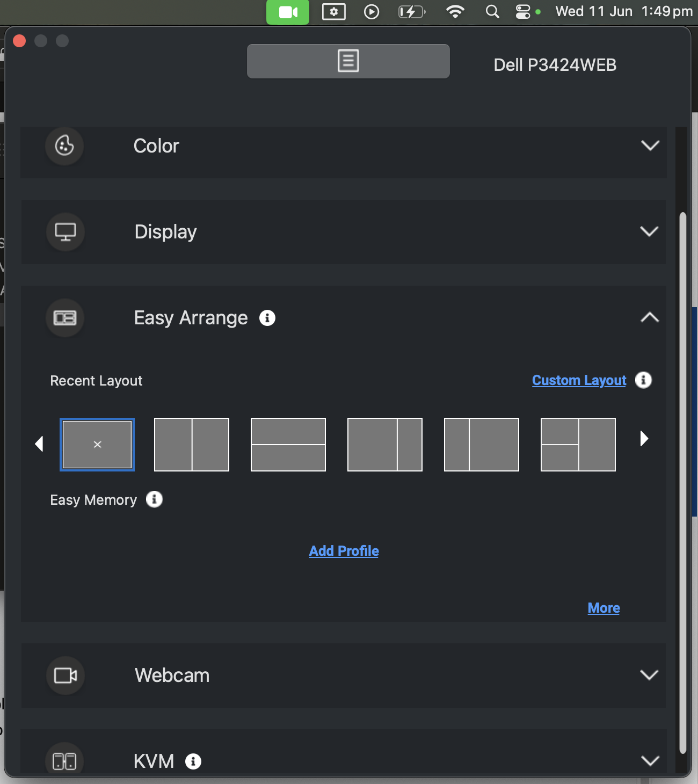Viewport: 698px width, 784px height.
Task: Expand the Webcam section chevron
Action: pos(649,675)
